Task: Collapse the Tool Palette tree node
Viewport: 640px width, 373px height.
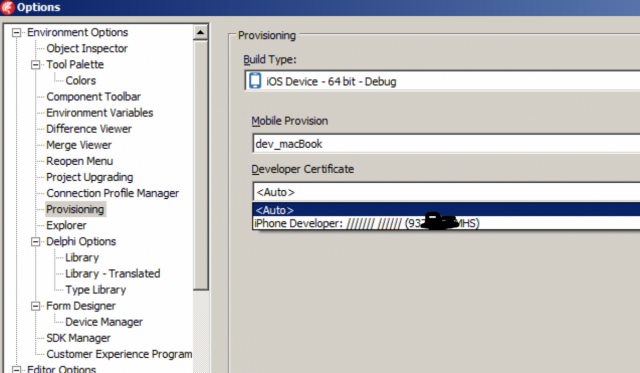Action: [x=36, y=65]
